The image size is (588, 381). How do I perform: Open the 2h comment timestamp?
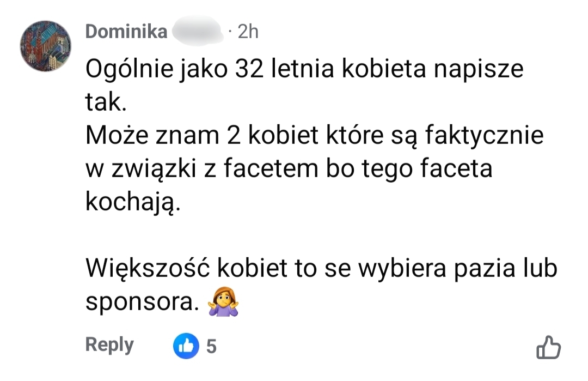pos(248,32)
